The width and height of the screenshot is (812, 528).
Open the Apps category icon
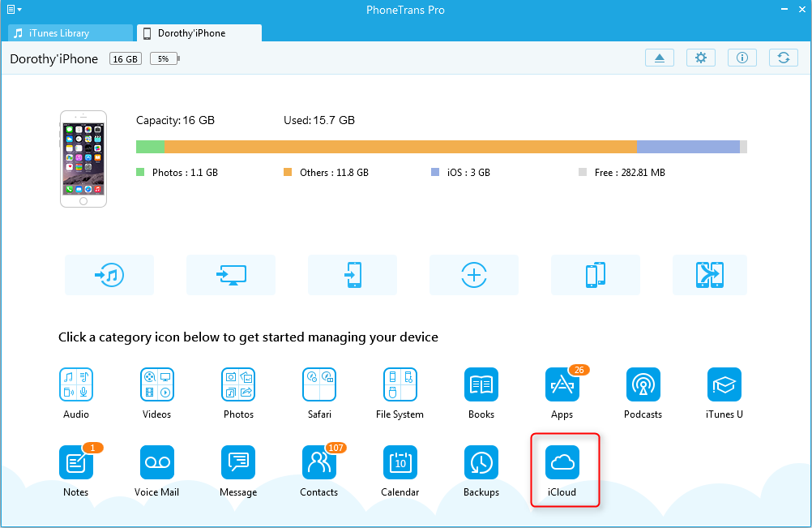[x=562, y=384]
